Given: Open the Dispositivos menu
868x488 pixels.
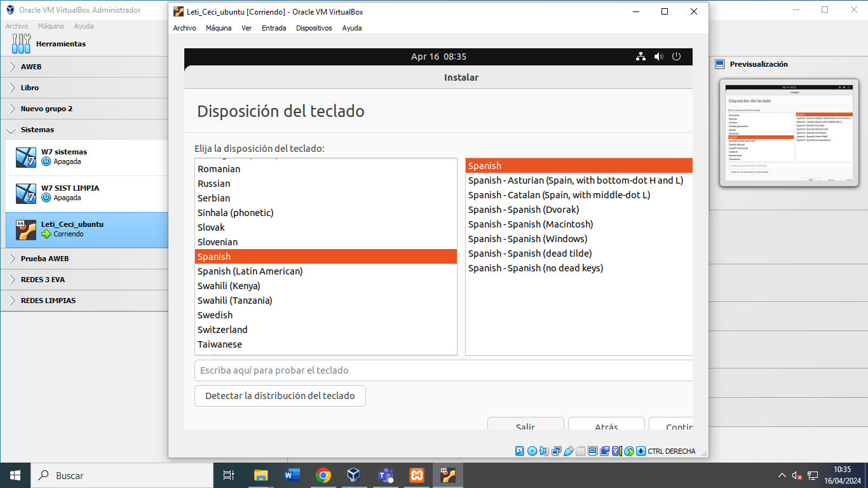Looking at the screenshot, I should 314,28.
